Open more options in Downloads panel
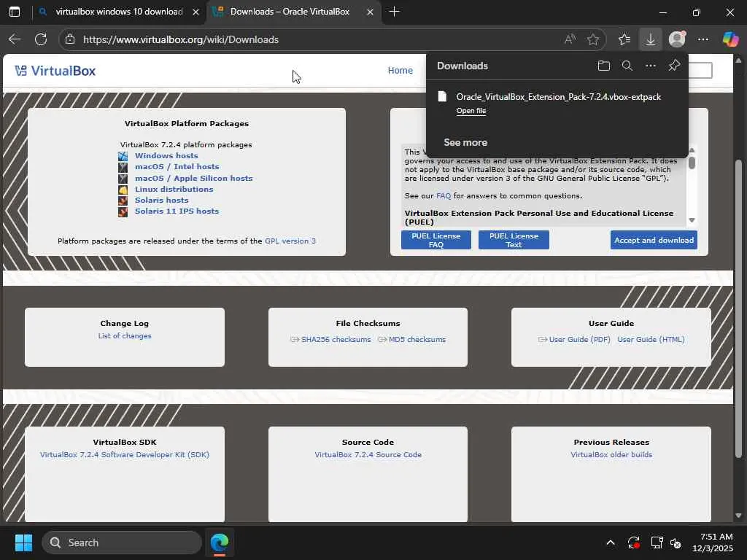The image size is (747, 560). click(651, 66)
